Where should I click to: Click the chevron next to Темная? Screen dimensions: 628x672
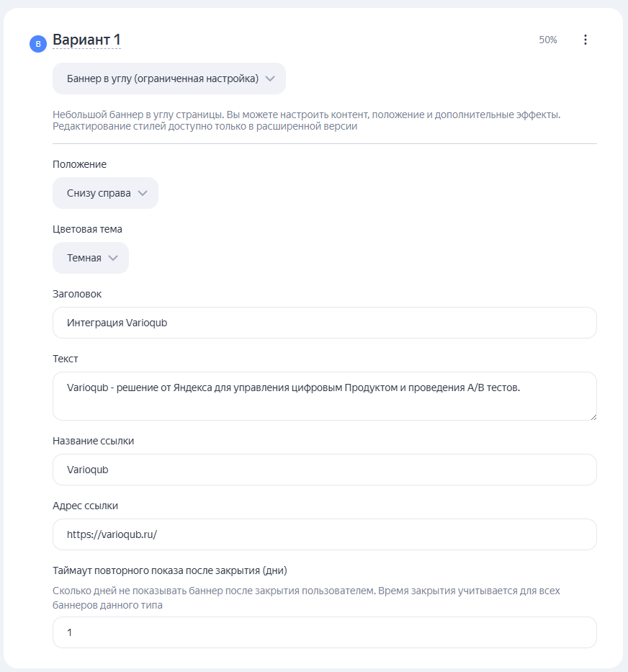click(x=113, y=258)
